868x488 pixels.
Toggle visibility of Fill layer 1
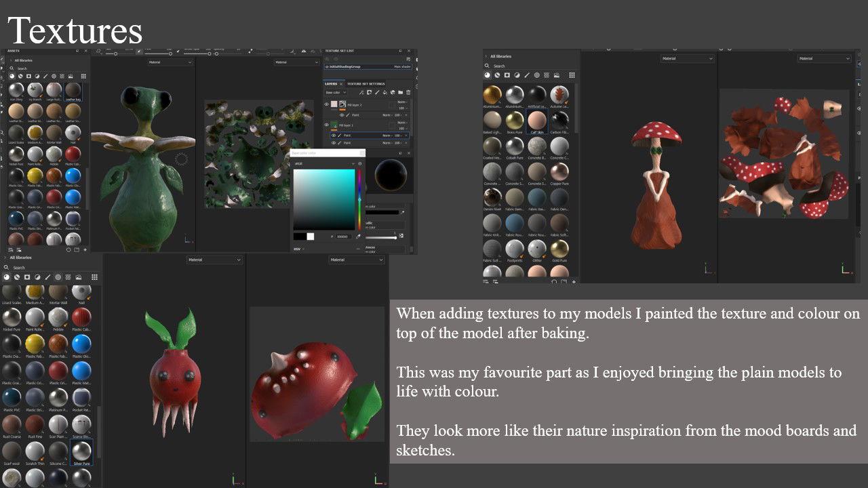coord(327,125)
